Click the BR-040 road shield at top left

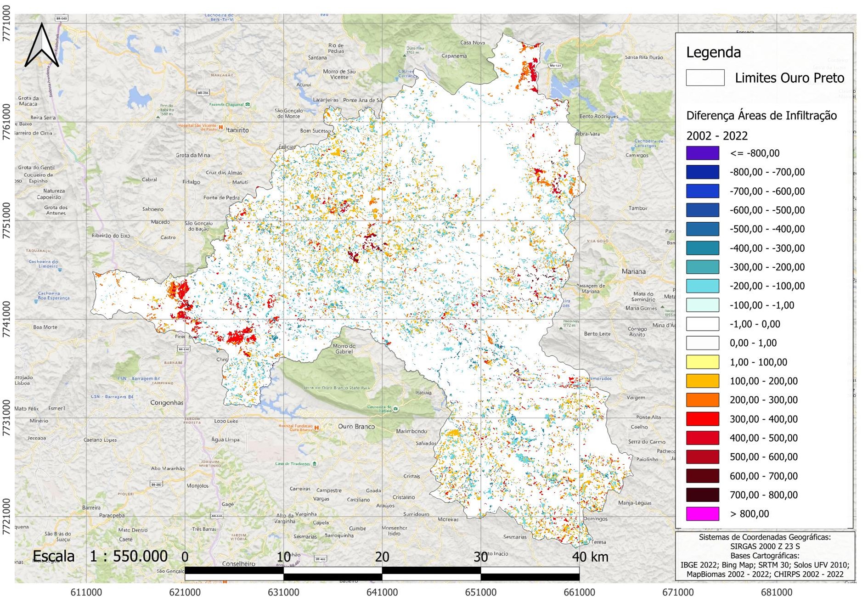click(x=61, y=19)
